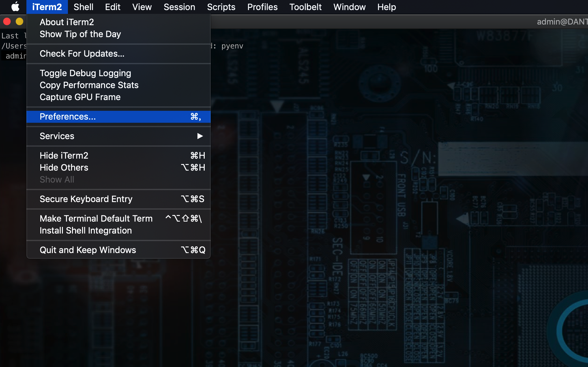Choose Copy Performance Stats
Screen dimensions: 588x367
[119, 85]
